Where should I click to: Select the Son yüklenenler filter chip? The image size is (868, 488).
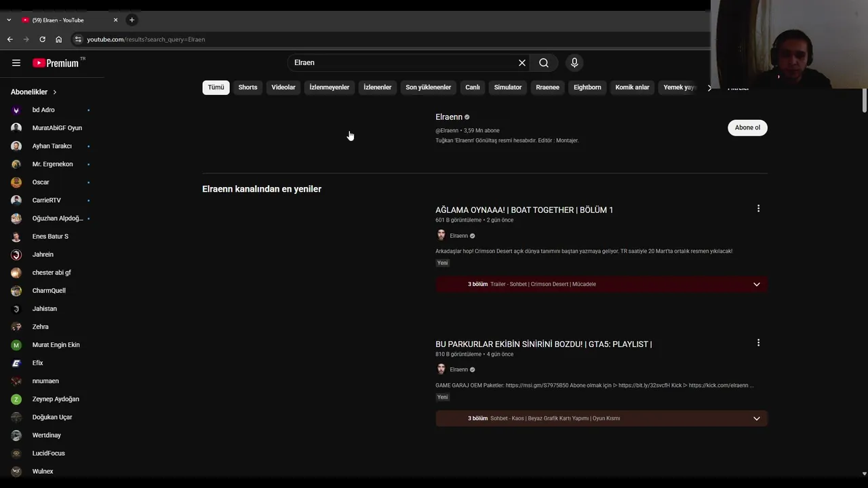(x=428, y=87)
